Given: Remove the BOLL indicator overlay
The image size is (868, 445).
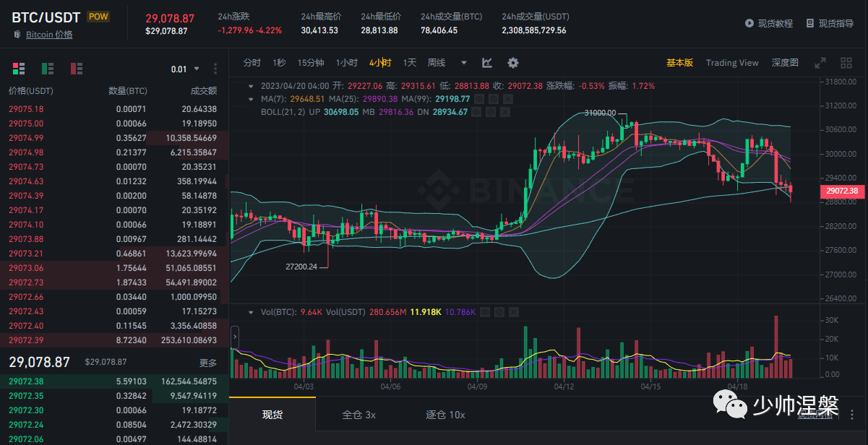Looking at the screenshot, I should pos(504,112).
